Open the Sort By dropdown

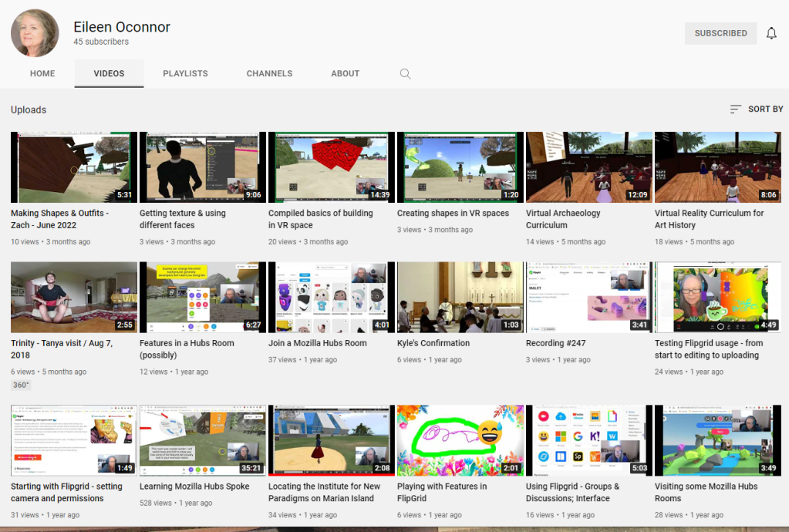(757, 109)
